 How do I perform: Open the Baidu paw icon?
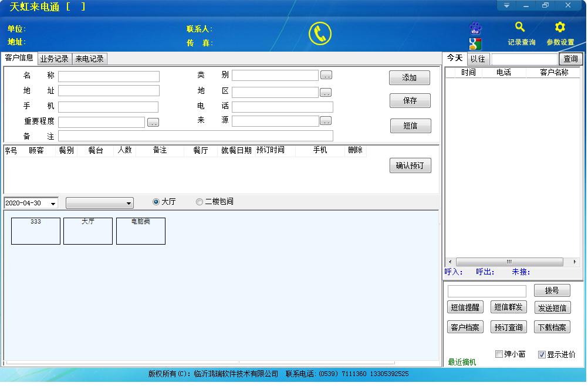coord(475,28)
